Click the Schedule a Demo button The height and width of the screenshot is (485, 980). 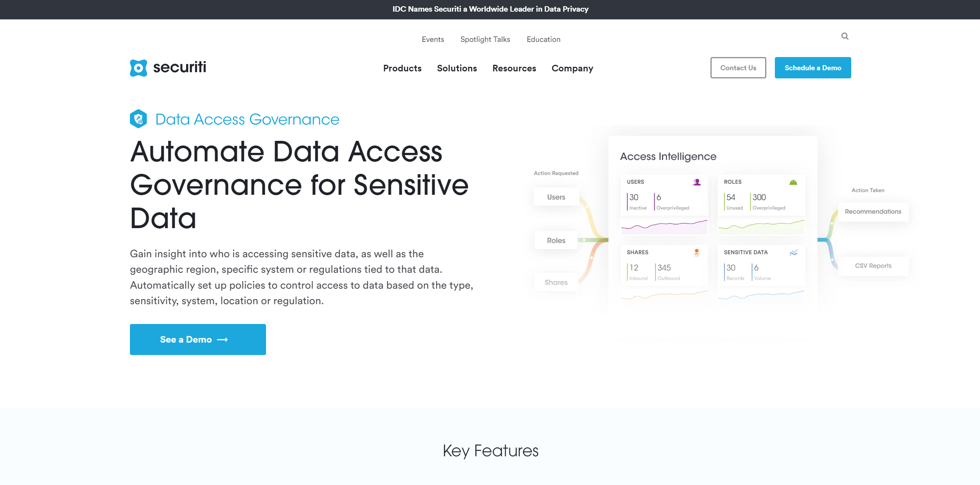click(812, 68)
